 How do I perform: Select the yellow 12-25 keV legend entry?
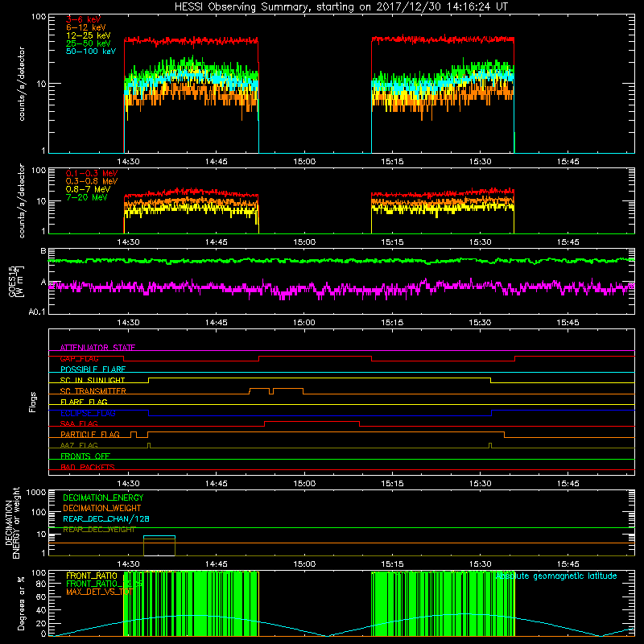click(88, 35)
